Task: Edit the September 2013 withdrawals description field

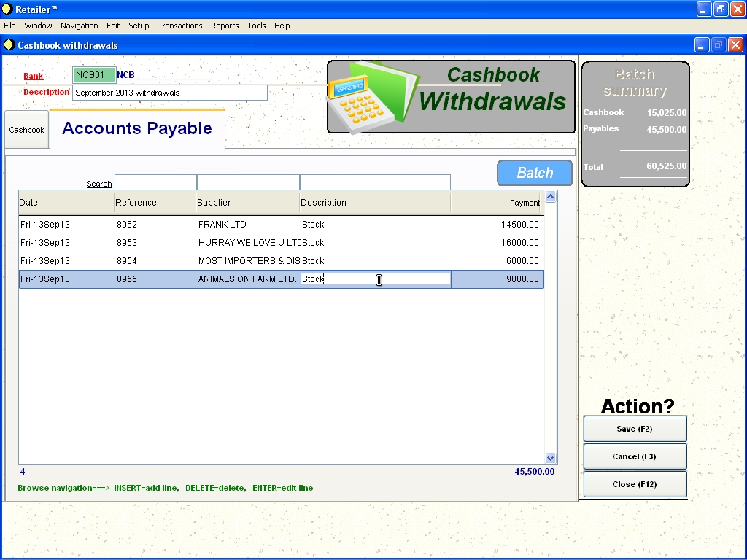Action: [x=169, y=93]
